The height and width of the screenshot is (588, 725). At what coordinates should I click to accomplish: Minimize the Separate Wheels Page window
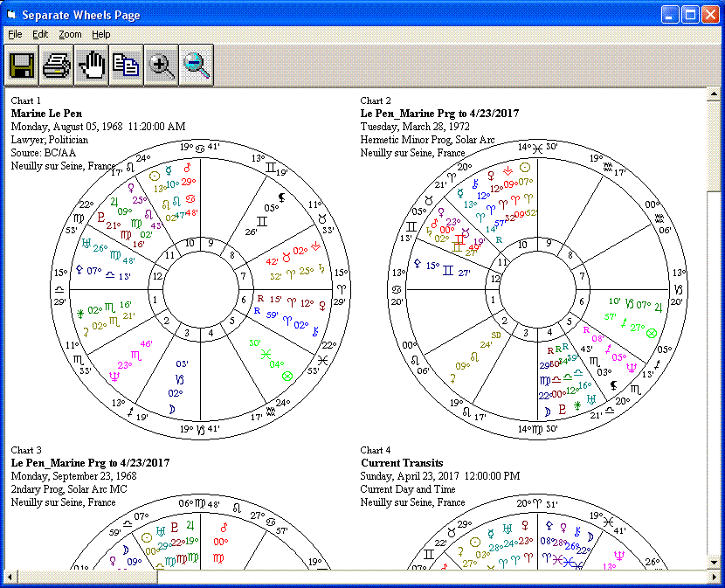[x=669, y=15]
